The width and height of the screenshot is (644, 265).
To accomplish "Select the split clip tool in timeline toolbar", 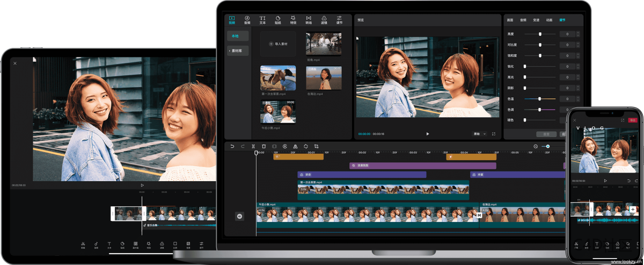I will [253, 146].
